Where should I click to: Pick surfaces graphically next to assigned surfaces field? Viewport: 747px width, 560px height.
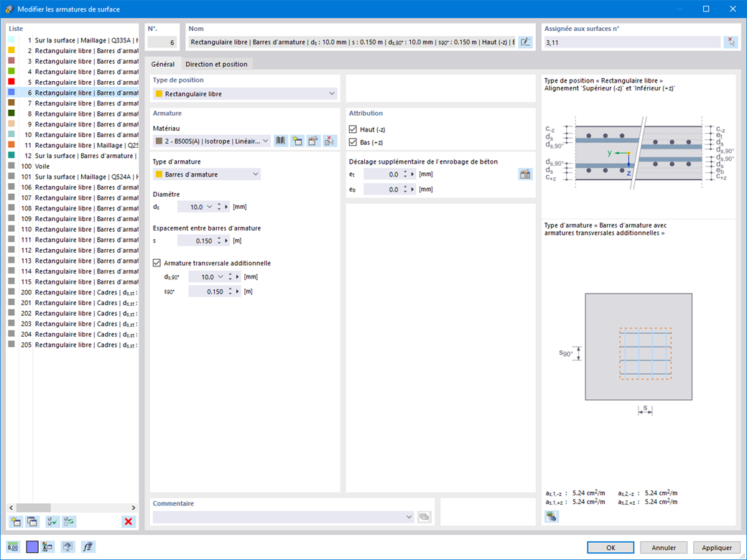[x=730, y=42]
